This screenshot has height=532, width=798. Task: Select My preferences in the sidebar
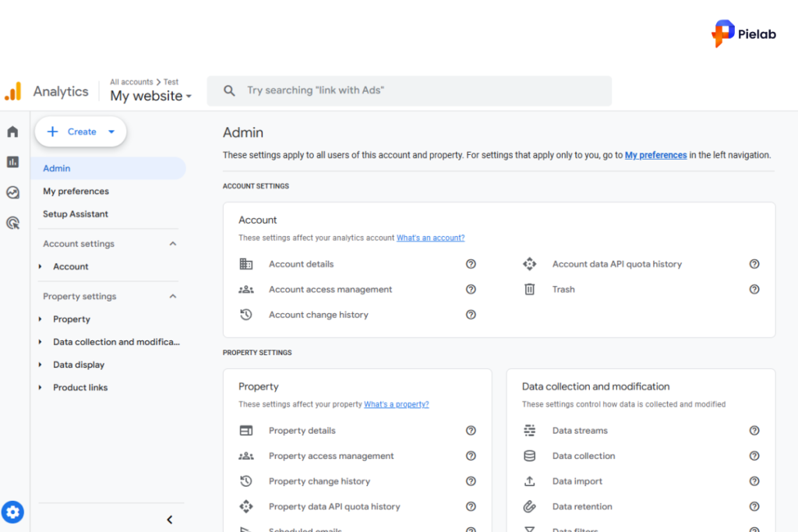tap(76, 192)
